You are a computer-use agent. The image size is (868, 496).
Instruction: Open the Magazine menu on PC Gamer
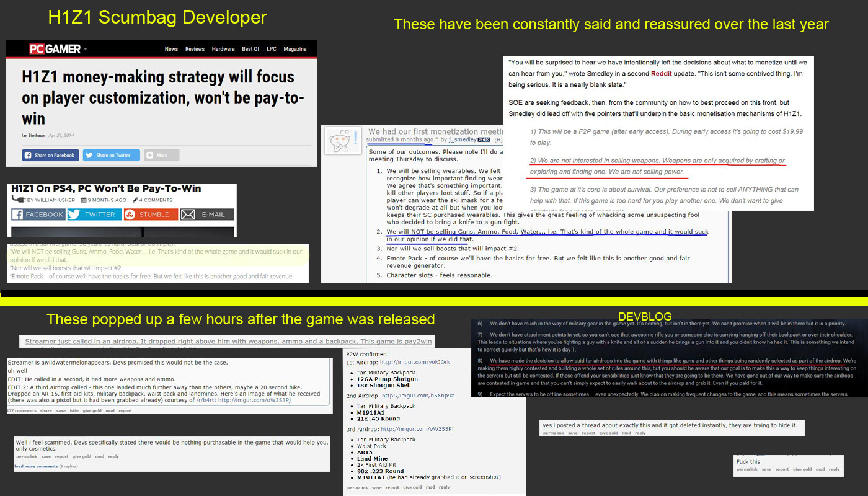(295, 49)
